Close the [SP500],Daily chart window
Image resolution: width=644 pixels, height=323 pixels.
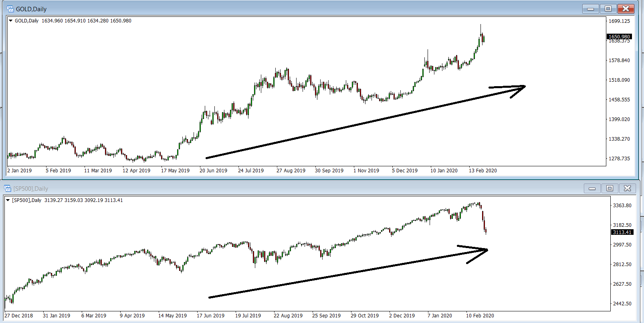coord(627,188)
